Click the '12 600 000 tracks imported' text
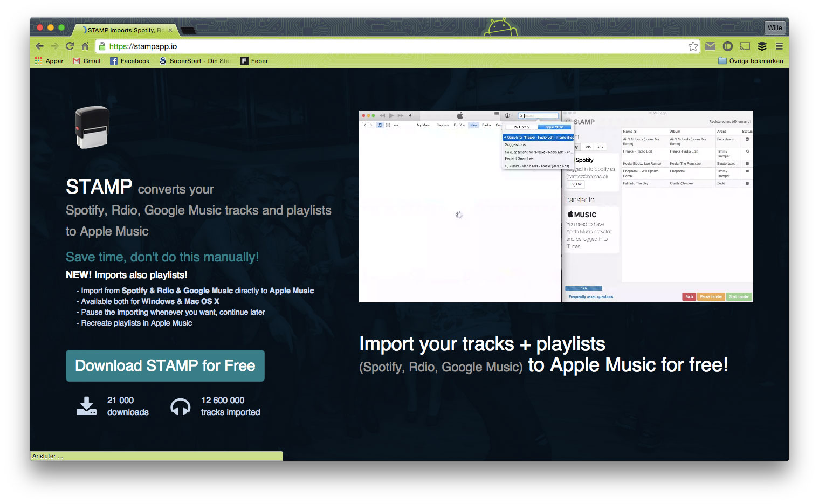This screenshot has width=819, height=504. [230, 406]
